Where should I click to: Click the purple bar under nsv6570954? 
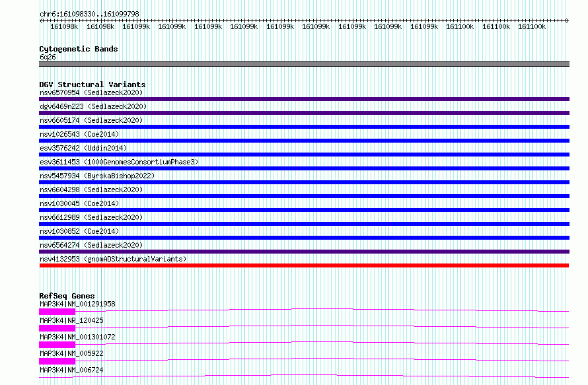point(304,99)
